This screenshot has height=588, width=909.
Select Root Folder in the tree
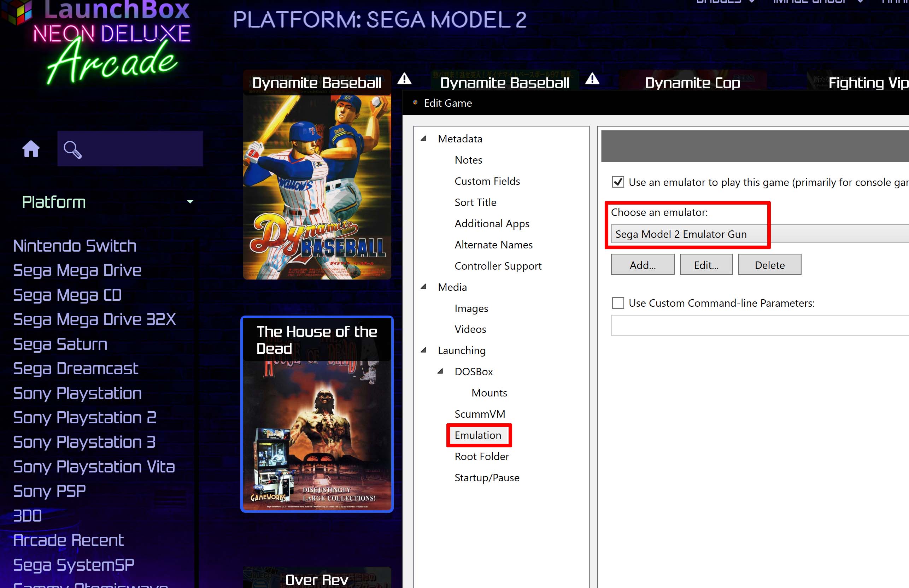tap(481, 456)
